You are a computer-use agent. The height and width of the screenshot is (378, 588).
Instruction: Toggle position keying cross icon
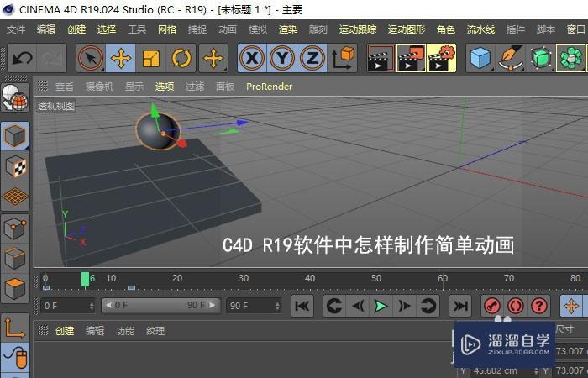point(571,306)
